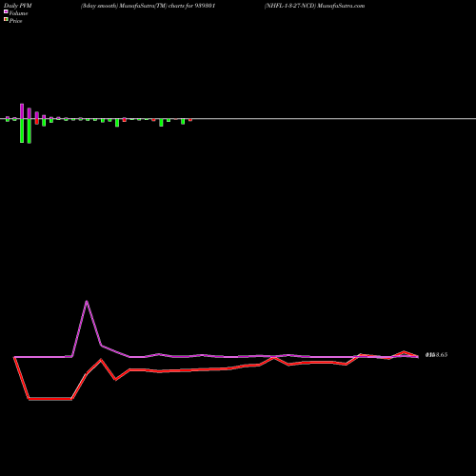Click the flat bottom of the red price line
The image size is (476, 476).
click(50, 399)
